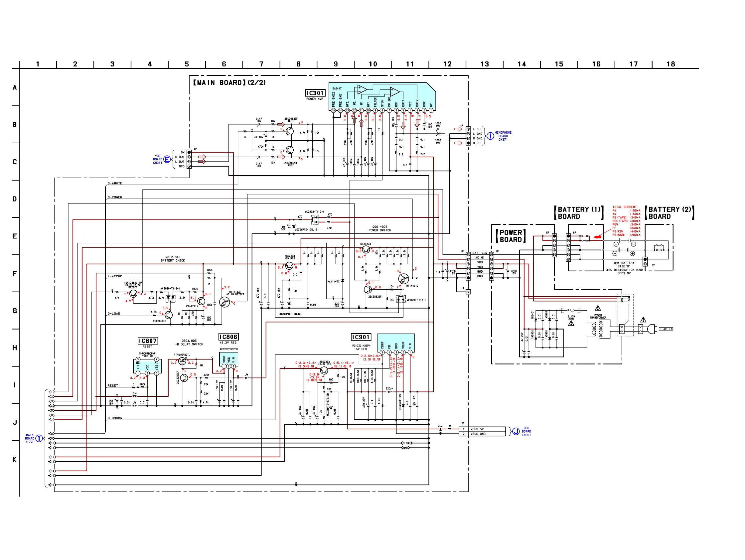The image size is (745, 560).
Task: Click the NA111-TX diode label
Action: (334, 282)
